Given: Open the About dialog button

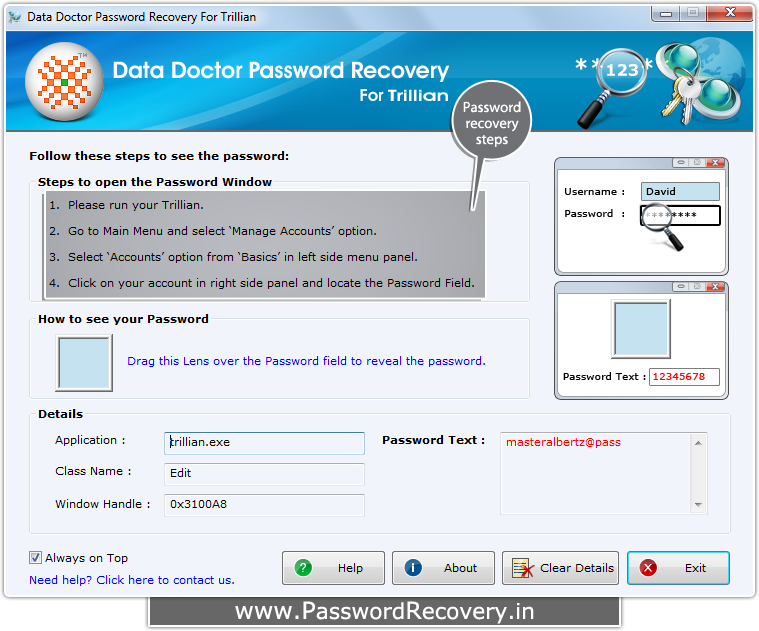Looking at the screenshot, I should [443, 568].
